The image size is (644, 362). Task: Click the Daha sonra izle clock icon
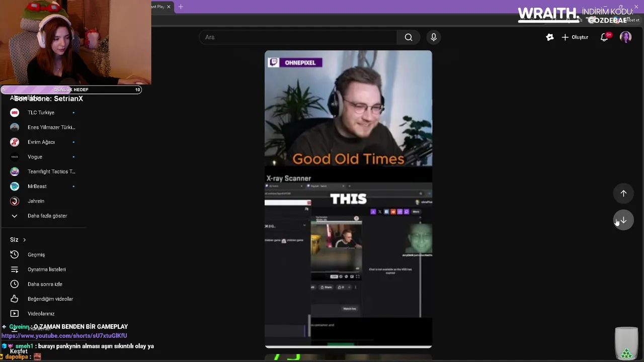tap(15, 284)
